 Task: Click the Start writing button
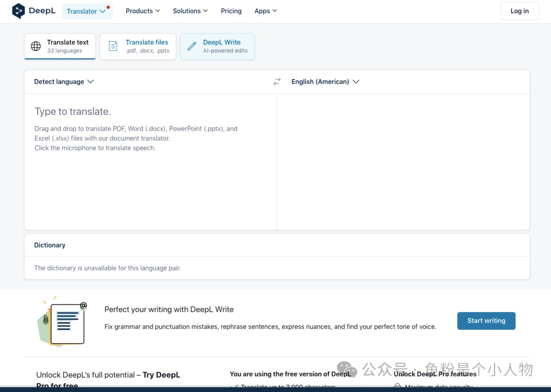486,321
